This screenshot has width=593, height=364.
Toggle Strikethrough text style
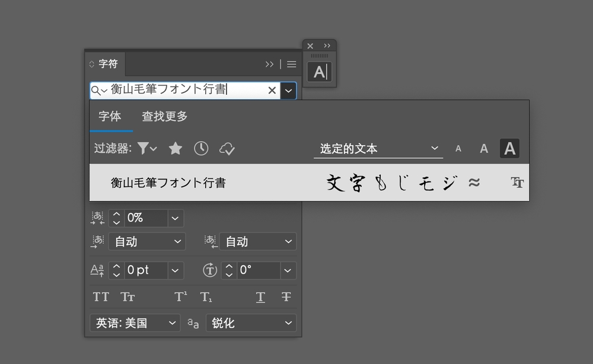point(286,297)
